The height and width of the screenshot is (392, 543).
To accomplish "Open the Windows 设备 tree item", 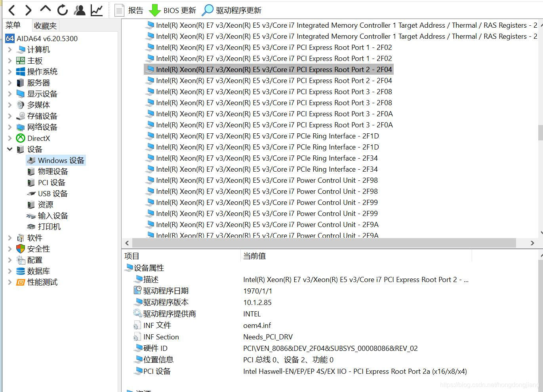I will click(x=56, y=160).
